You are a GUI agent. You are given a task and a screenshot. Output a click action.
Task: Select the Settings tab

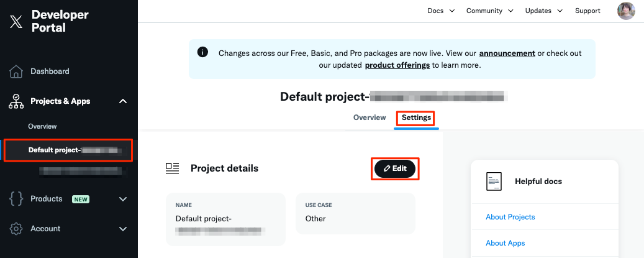[416, 117]
